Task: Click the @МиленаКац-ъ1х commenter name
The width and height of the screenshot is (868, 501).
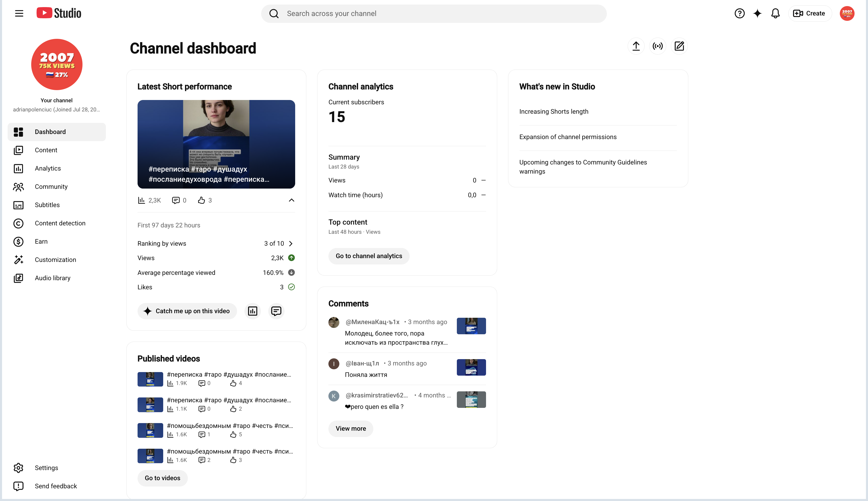Action: point(373,322)
